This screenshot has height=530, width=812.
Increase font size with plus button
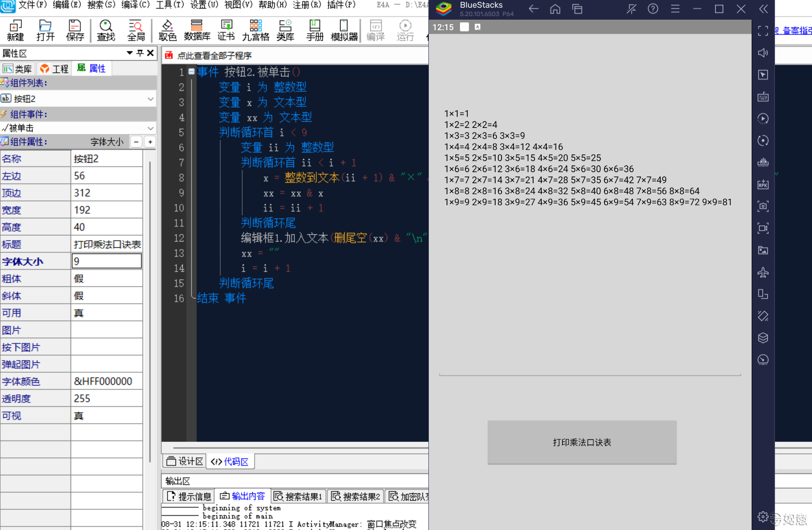(150, 142)
